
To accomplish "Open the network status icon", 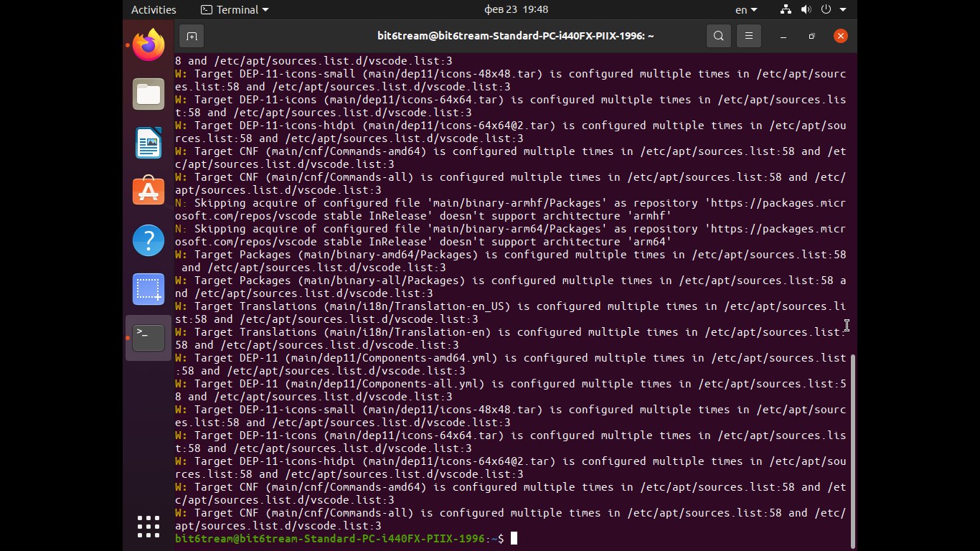I will point(786,10).
